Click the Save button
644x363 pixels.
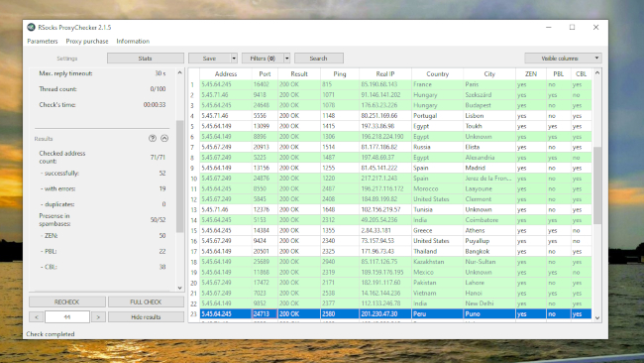209,59
